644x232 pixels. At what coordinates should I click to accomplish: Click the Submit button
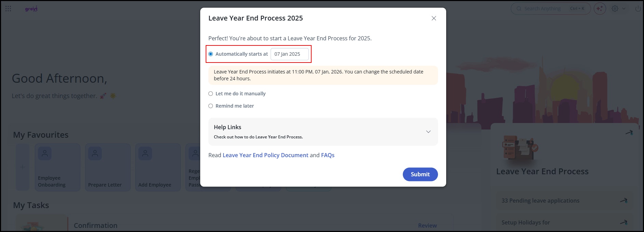420,174
